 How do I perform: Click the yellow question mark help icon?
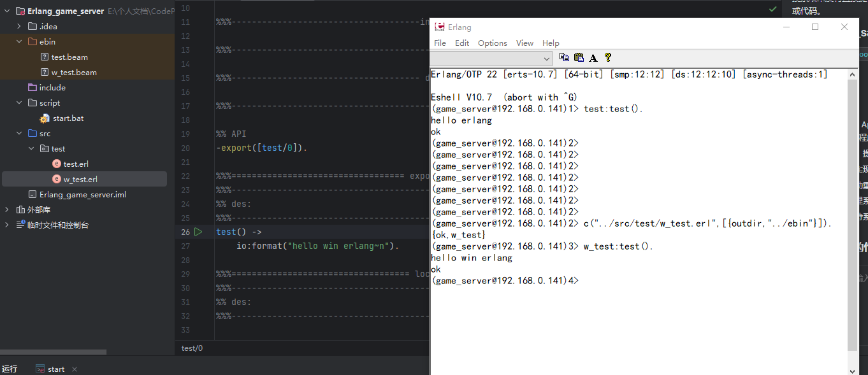tap(608, 58)
